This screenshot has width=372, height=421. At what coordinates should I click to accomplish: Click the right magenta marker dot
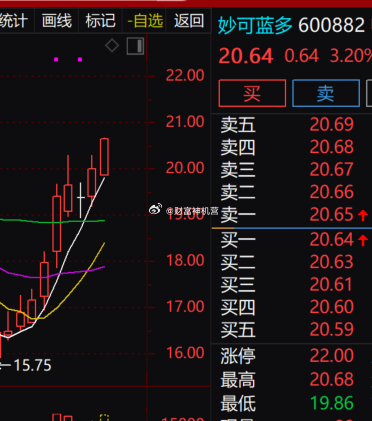coord(80,59)
